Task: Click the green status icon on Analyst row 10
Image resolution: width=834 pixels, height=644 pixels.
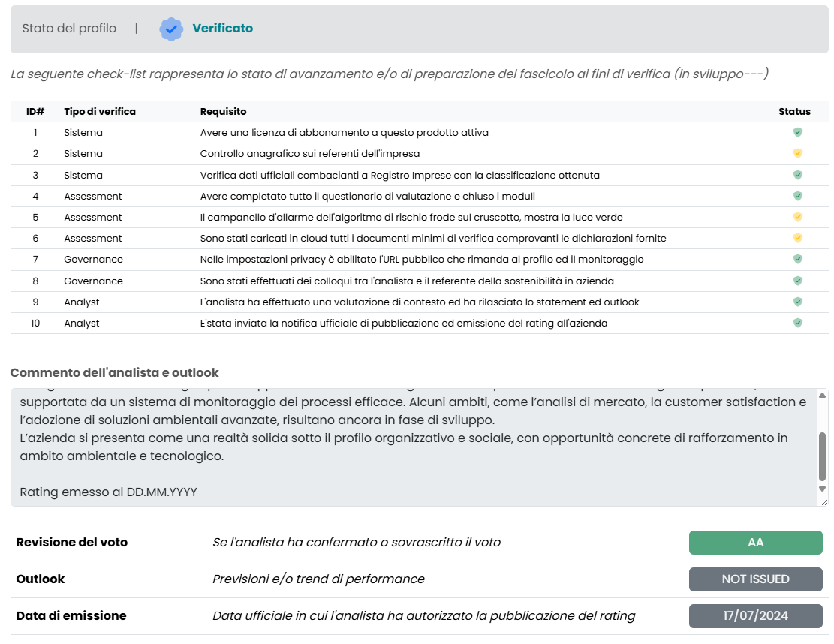Action: click(797, 323)
